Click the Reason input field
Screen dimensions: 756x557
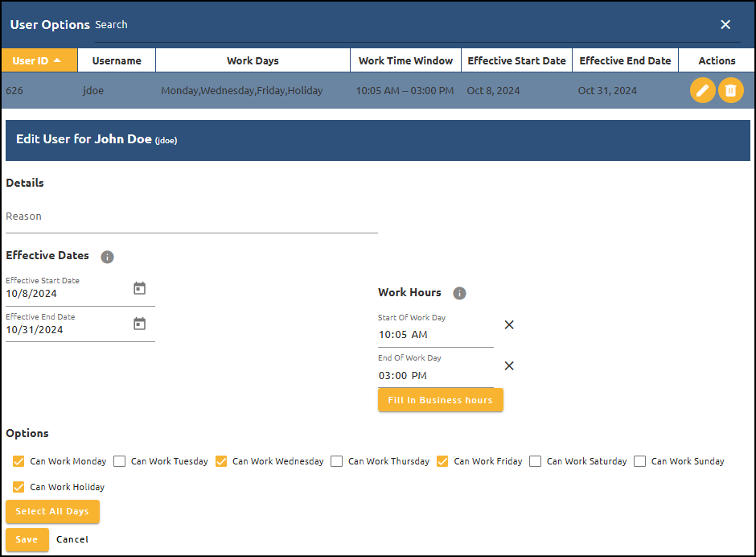[191, 219]
